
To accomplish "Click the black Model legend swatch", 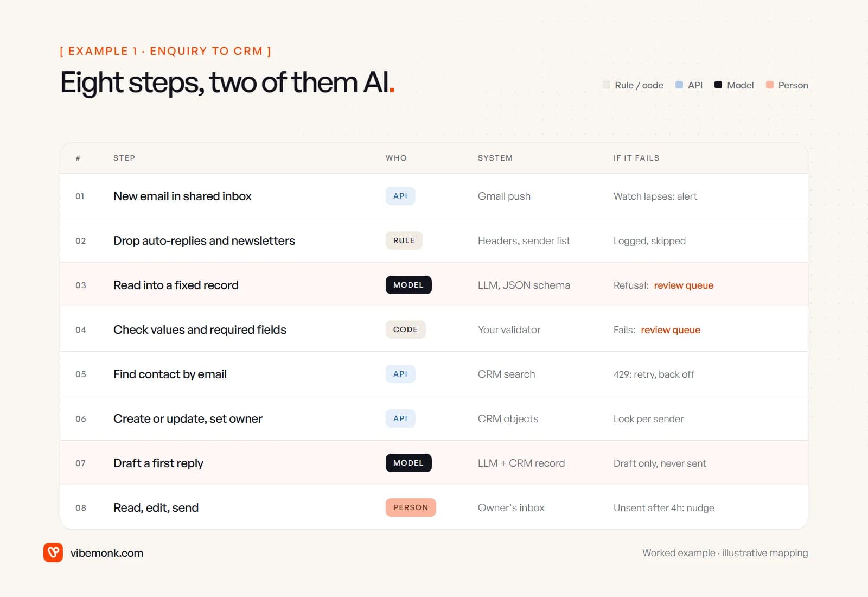I will point(718,85).
